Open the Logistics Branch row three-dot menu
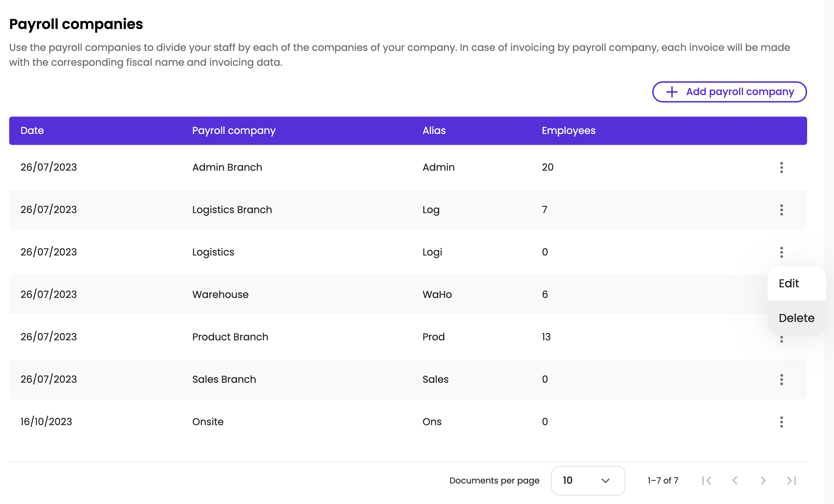 click(x=781, y=210)
